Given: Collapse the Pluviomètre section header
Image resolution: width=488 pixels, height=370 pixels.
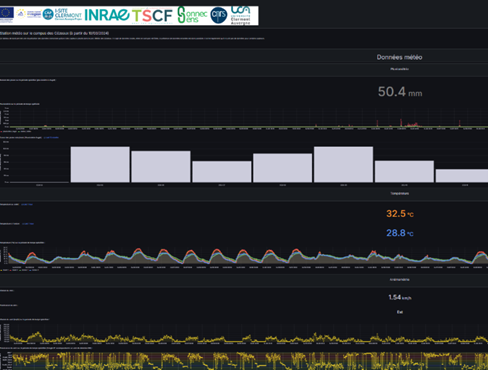Looking at the screenshot, I should pyautogui.click(x=399, y=69).
